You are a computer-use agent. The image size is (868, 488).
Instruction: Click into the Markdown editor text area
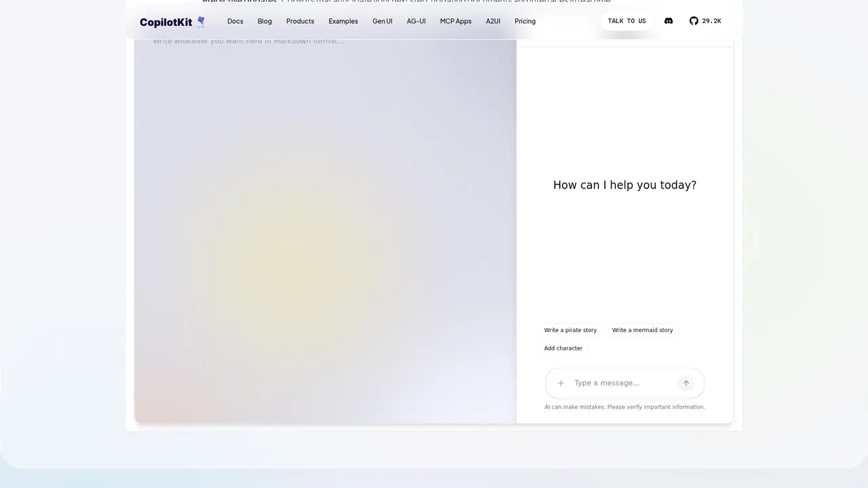click(325, 230)
